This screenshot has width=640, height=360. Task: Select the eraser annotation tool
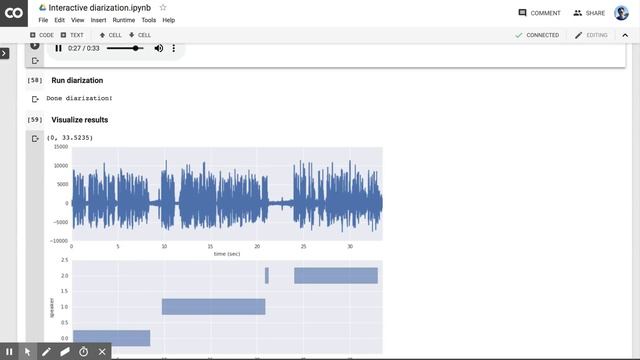(x=65, y=351)
